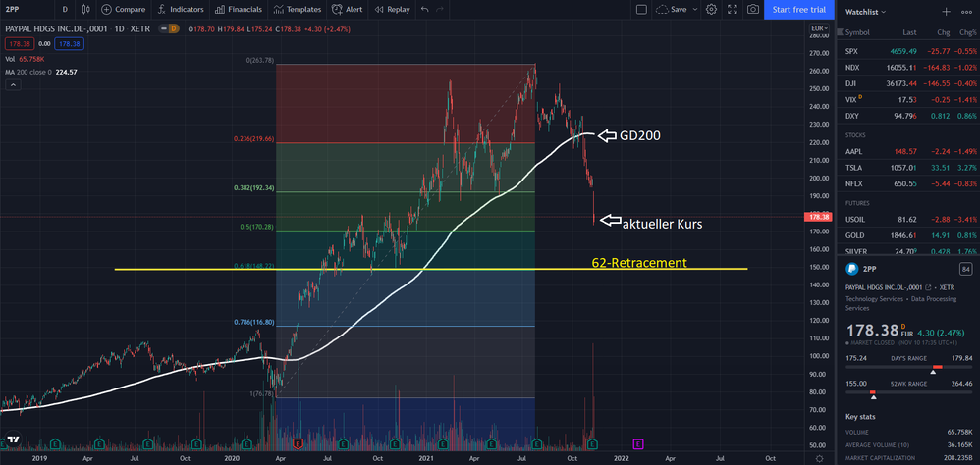Select the MA 200 close indicator legend
This screenshot has width=980, height=465.
(40, 72)
